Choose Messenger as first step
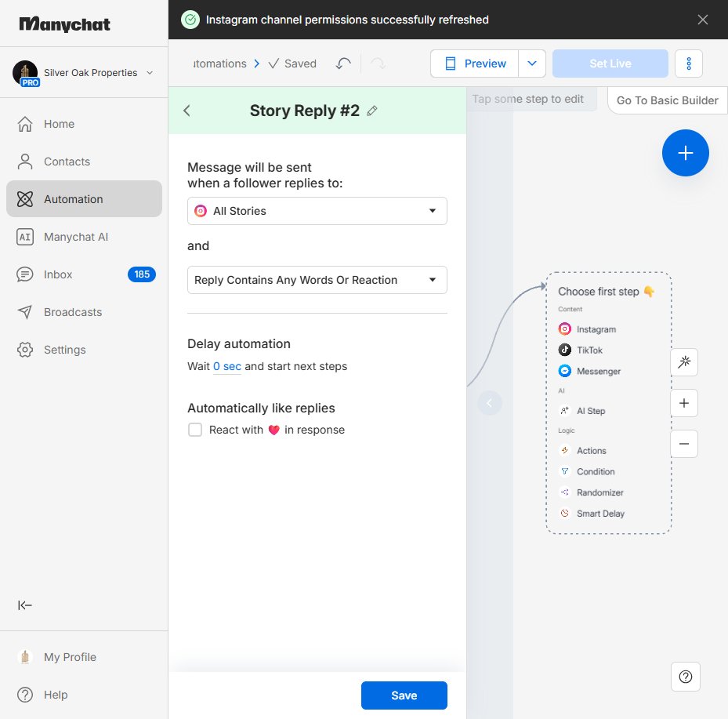728x719 pixels. click(589, 371)
